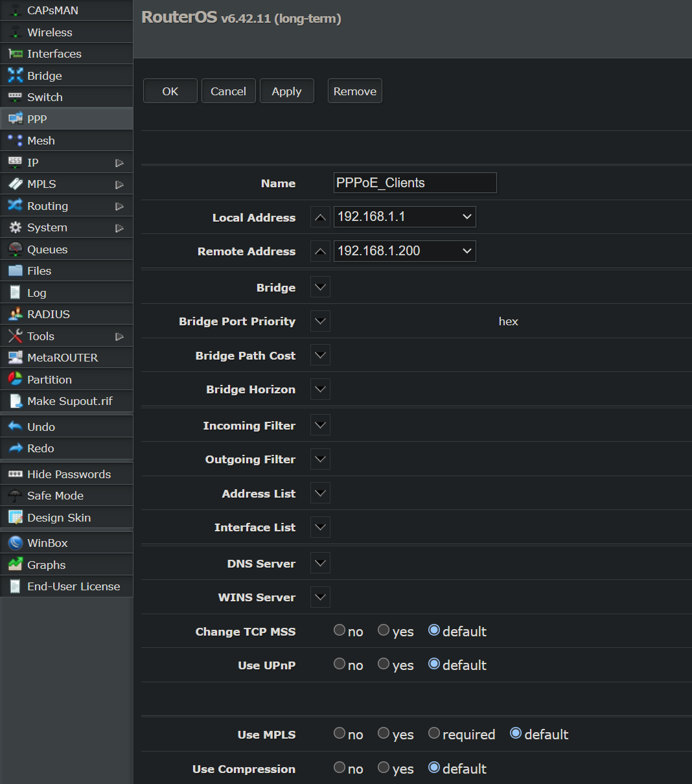The image size is (692, 784).
Task: Set Use UPnP to no
Action: [340, 663]
